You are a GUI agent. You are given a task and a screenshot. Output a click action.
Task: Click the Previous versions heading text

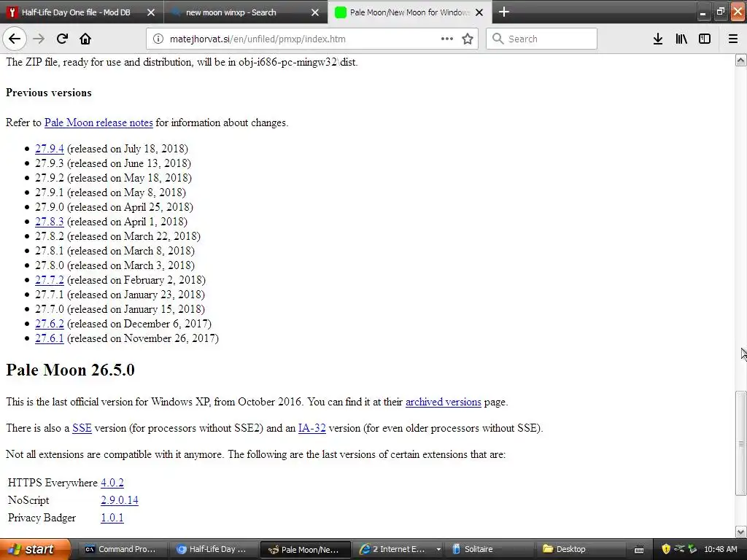[x=49, y=93]
